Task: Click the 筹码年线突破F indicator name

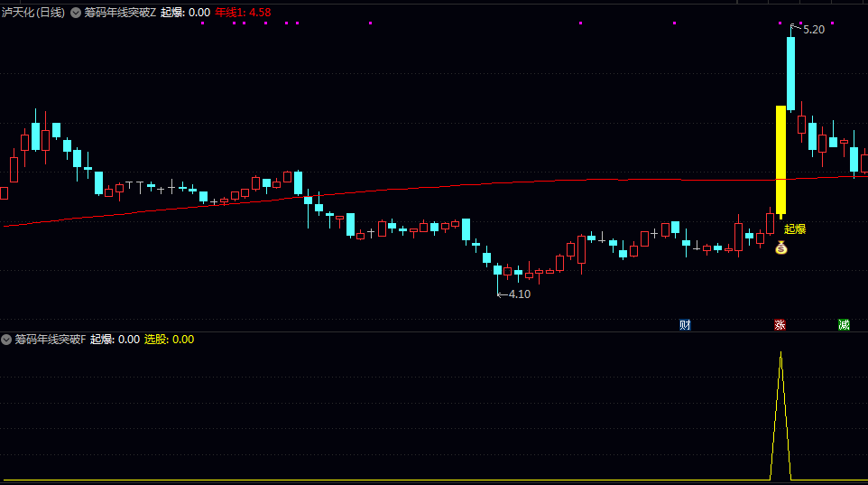Action: coord(51,340)
